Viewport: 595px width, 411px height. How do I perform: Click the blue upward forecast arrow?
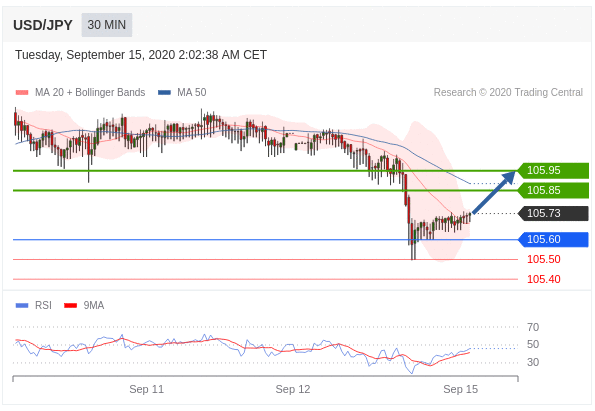(494, 192)
